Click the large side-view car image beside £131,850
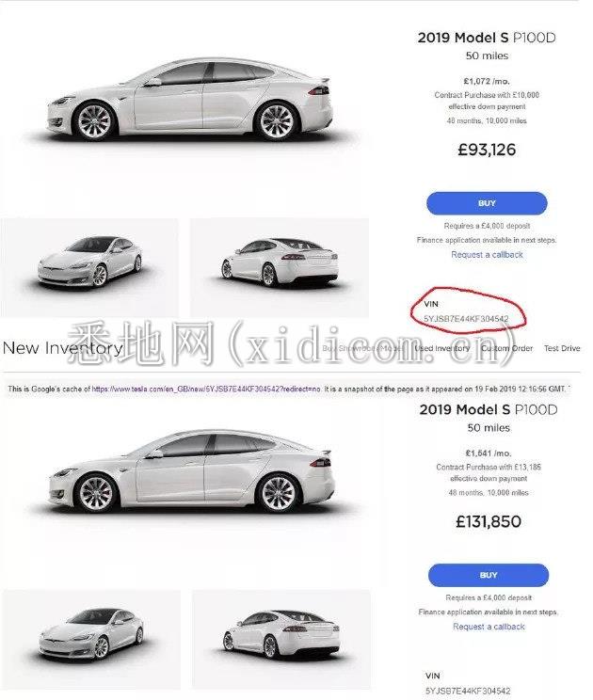Image resolution: width=593 pixels, height=700 pixels. click(191, 471)
